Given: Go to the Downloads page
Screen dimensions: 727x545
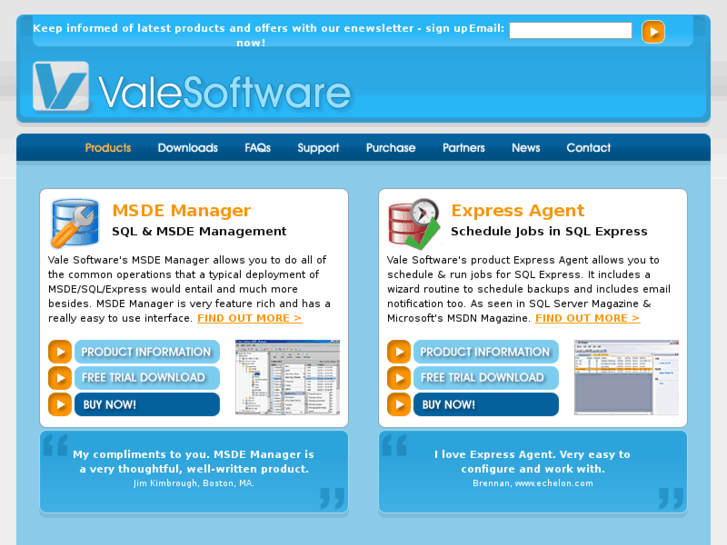Looking at the screenshot, I should pos(188,148).
